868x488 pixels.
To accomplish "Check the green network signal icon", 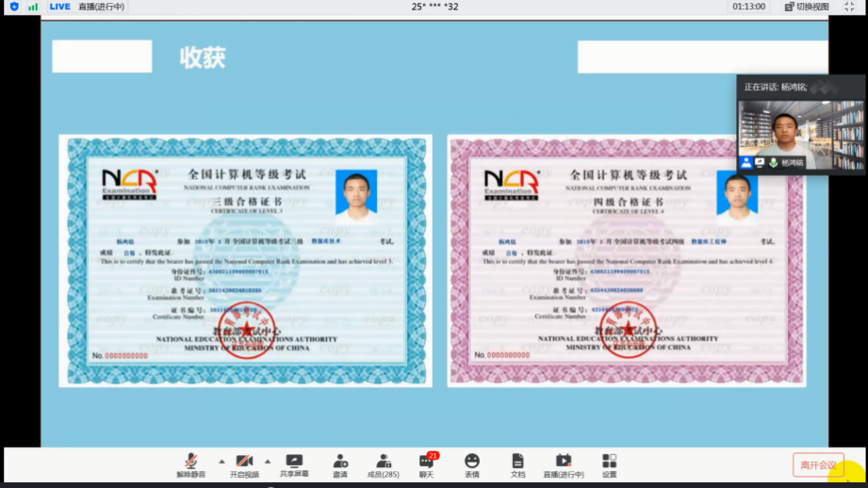I will 33,7.
